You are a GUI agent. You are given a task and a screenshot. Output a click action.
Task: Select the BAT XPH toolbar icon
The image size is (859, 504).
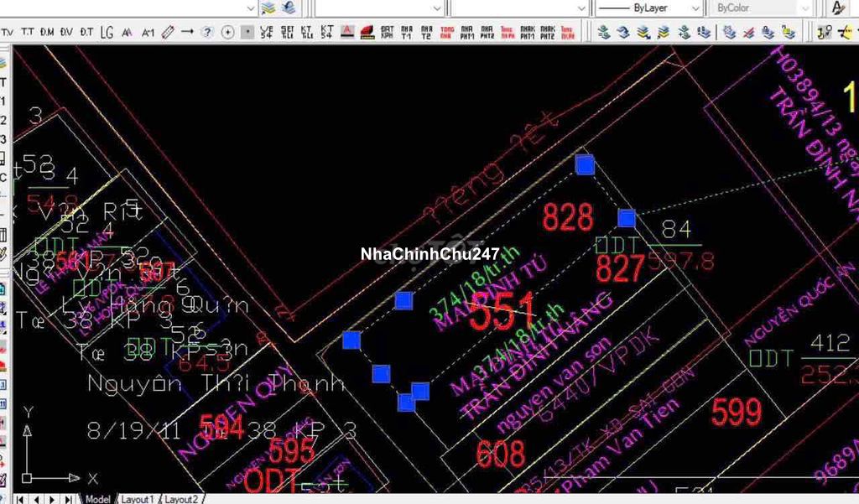coord(387,32)
